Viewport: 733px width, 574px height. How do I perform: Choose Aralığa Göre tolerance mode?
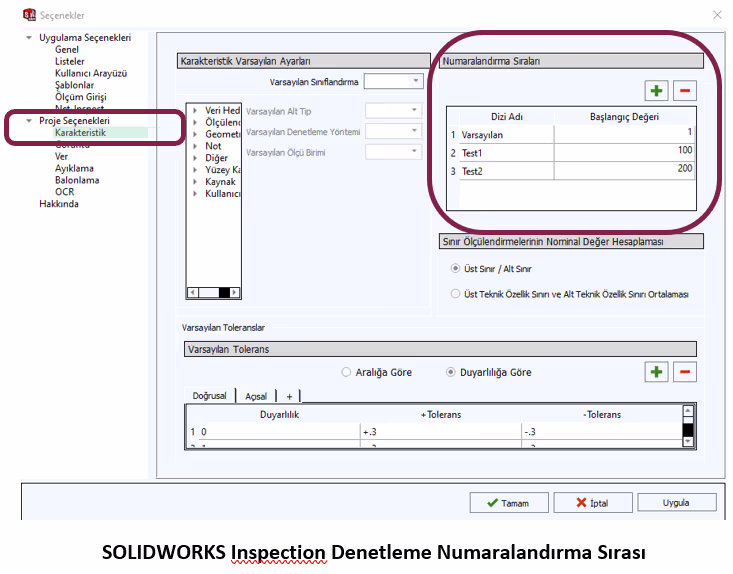(346, 372)
